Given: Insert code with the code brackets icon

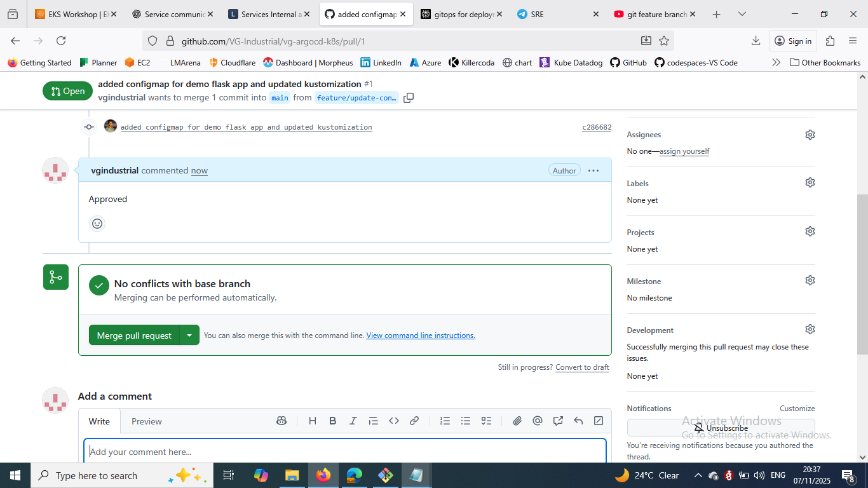Looking at the screenshot, I should pos(394,421).
